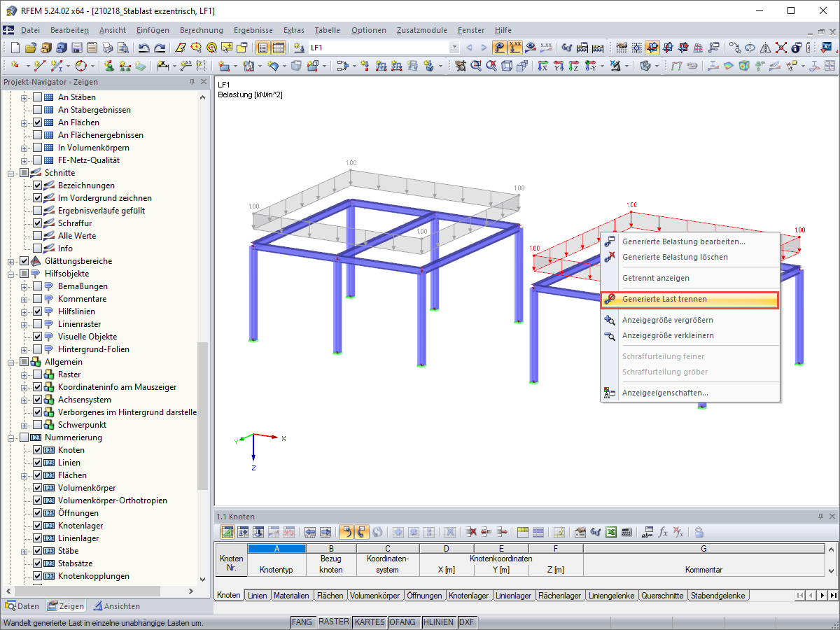Click the Project Navigator toggle icon
Viewport: 840px width, 630px height.
point(263,48)
